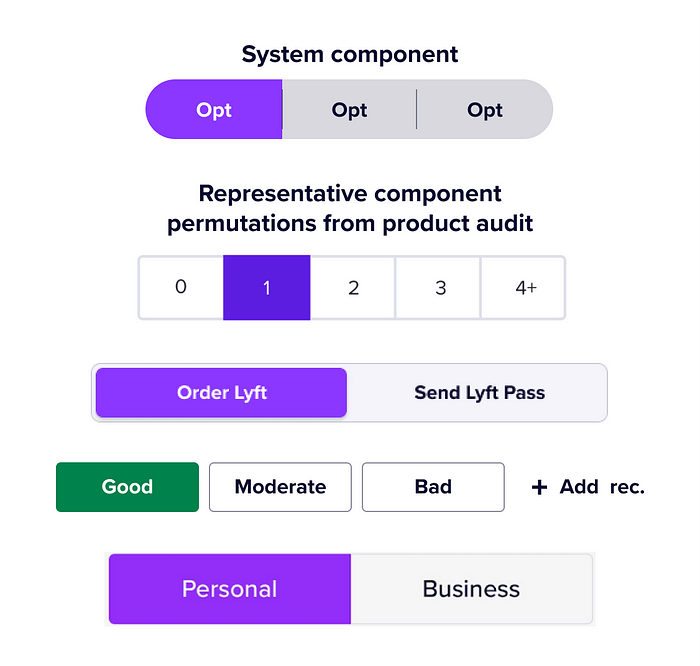
Task: Mark rating as Good
Action: (127, 487)
